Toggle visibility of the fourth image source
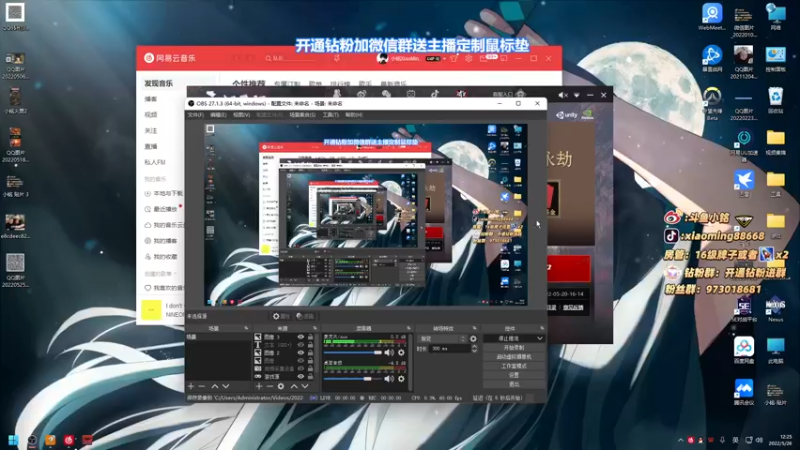800x450 pixels. 301,361
